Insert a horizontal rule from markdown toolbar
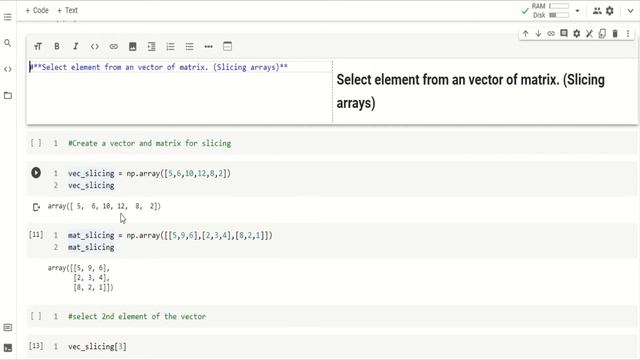Screen dimensions: 640x360 click(x=208, y=47)
